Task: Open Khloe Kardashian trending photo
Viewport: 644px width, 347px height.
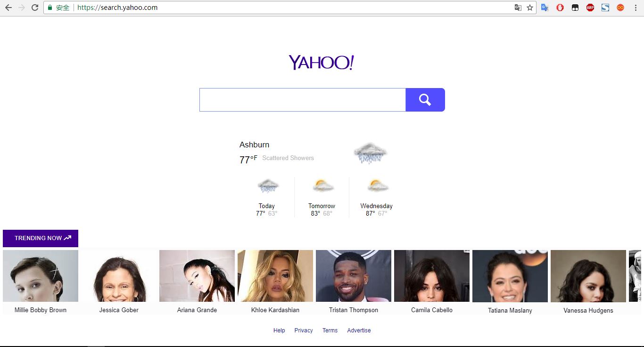Action: (275, 276)
